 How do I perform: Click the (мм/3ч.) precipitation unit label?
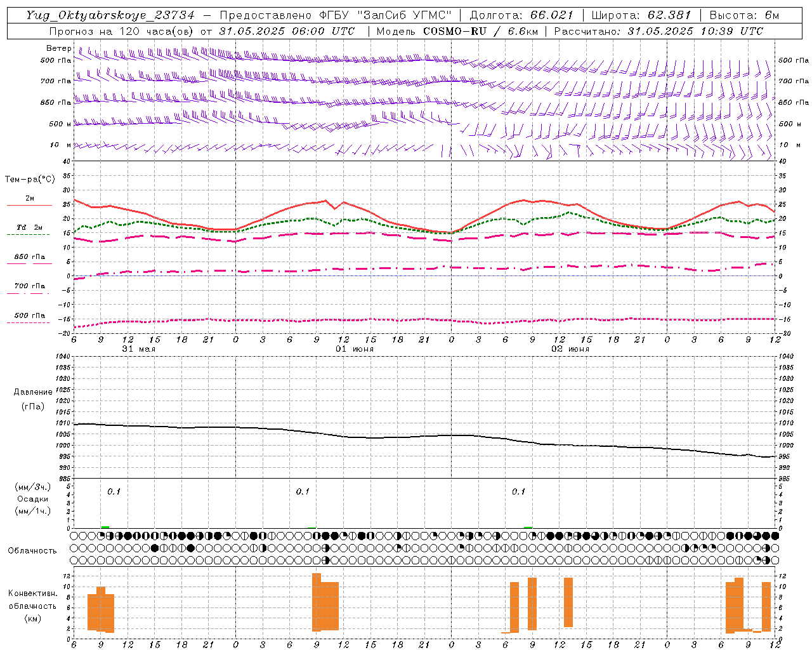33,487
